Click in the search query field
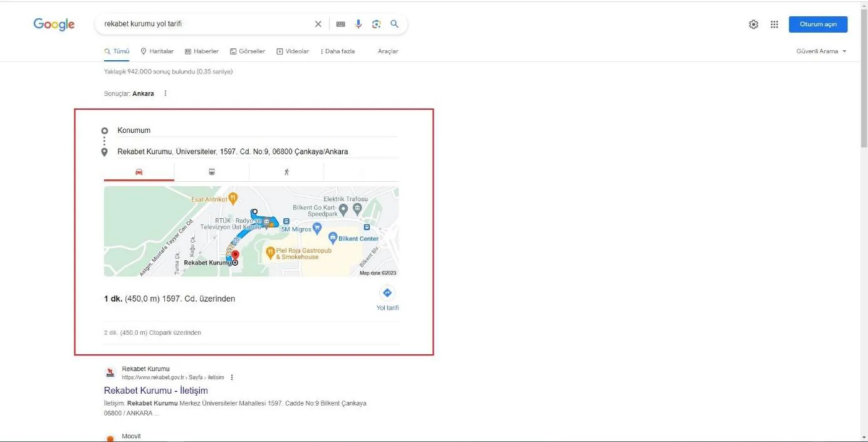Screen dimensions: 868x442 pyautogui.click(x=207, y=24)
